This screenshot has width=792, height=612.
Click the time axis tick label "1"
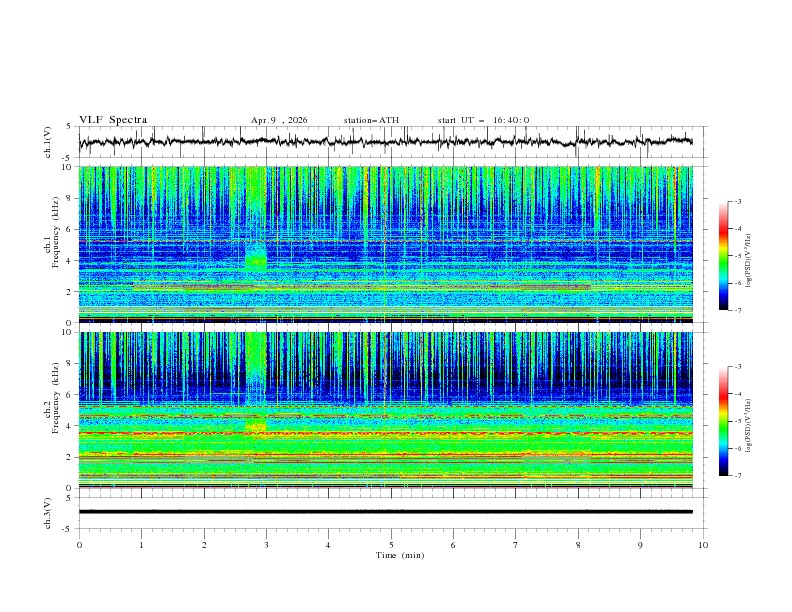click(x=141, y=545)
